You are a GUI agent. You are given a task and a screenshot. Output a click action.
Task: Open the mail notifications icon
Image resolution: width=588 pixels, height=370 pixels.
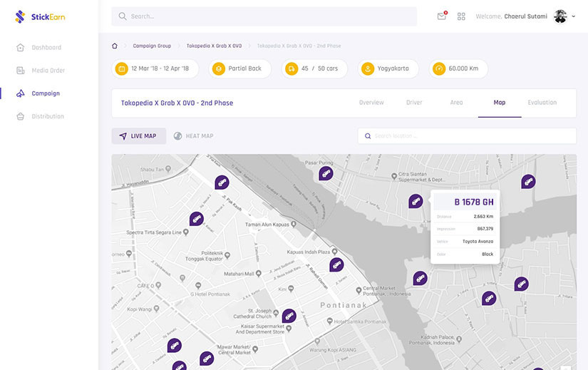(442, 16)
